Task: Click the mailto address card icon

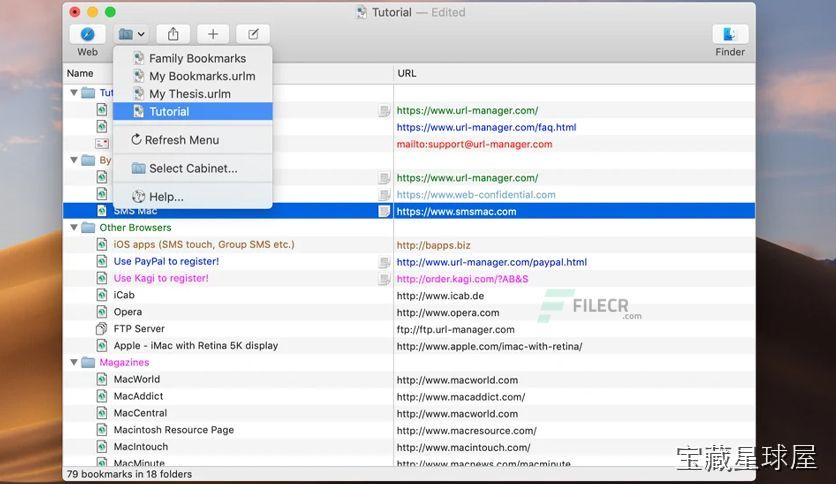Action: [102, 143]
